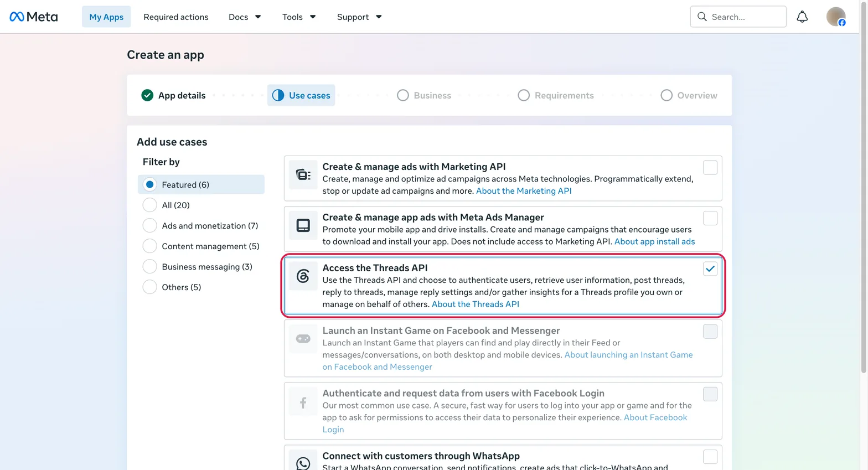Click the Marketing API use case icon
The height and width of the screenshot is (470, 868).
[x=303, y=175]
